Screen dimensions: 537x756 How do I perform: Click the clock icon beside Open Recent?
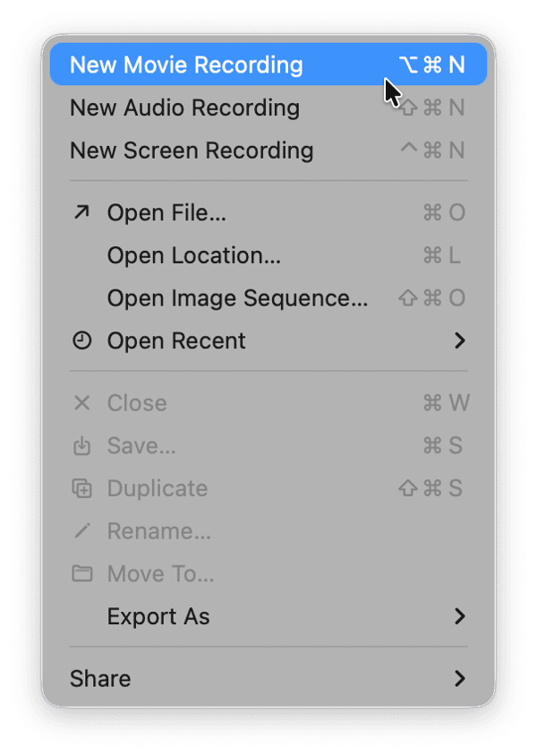pyautogui.click(x=81, y=340)
